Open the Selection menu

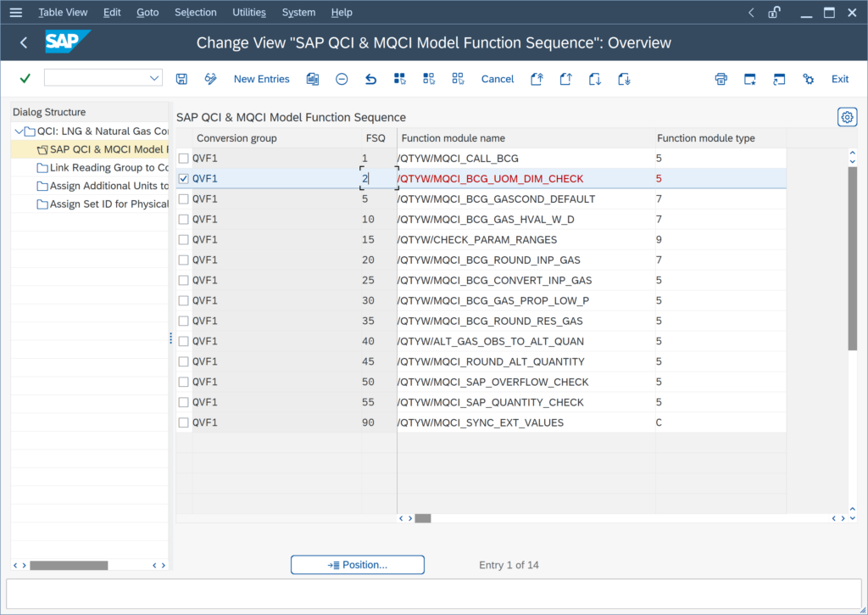(196, 12)
